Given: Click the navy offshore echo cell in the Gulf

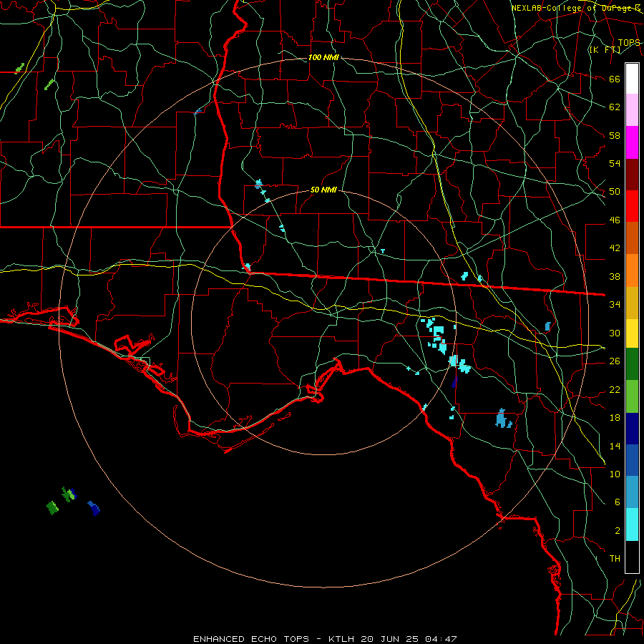Looking at the screenshot, I should pos(94,509).
